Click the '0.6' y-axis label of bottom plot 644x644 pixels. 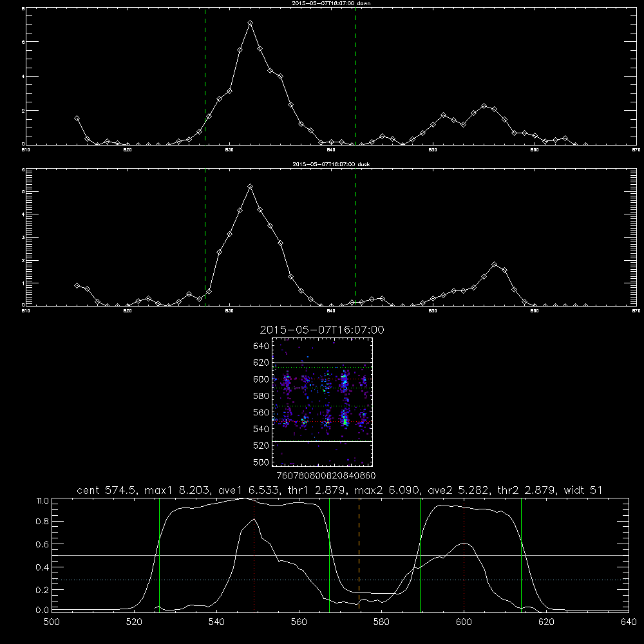[x=43, y=544]
